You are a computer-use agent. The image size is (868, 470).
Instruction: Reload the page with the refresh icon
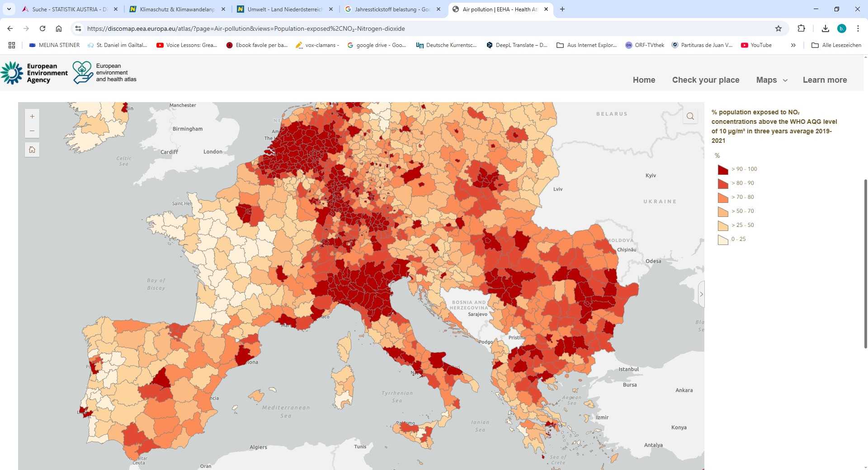coord(42,28)
